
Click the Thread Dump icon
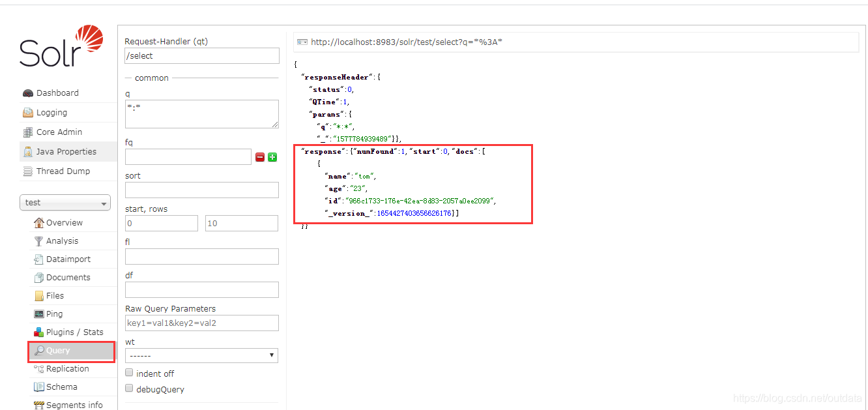coord(28,171)
